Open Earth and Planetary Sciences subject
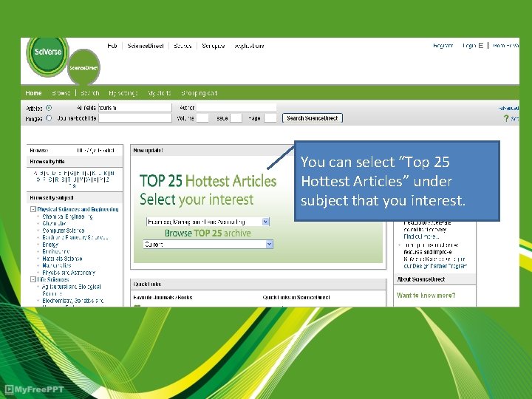 coord(75,237)
